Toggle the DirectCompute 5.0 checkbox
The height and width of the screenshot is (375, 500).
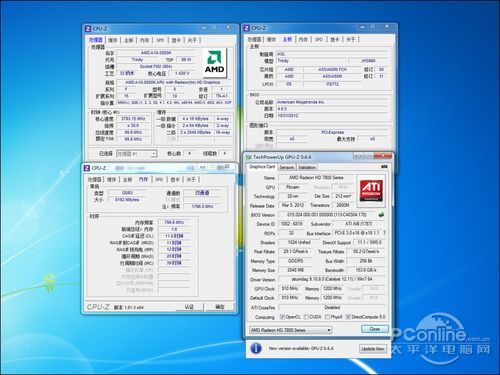coord(348,317)
